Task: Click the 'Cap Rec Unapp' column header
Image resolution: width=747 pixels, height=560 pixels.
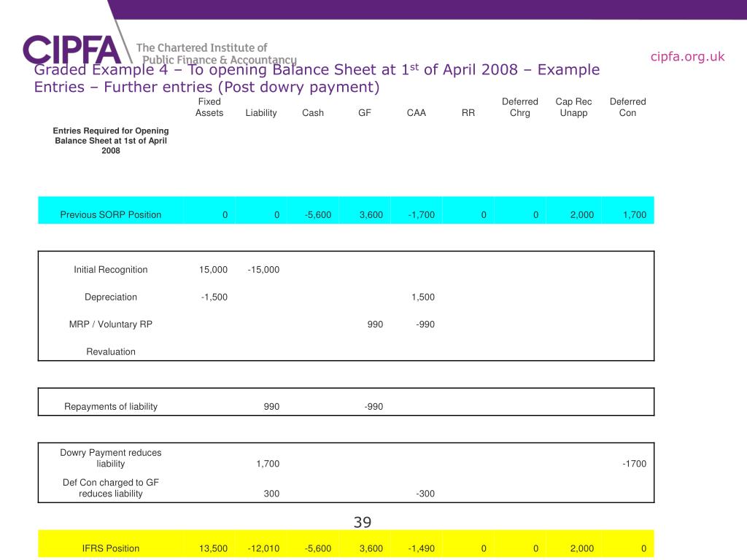Action: (573, 107)
